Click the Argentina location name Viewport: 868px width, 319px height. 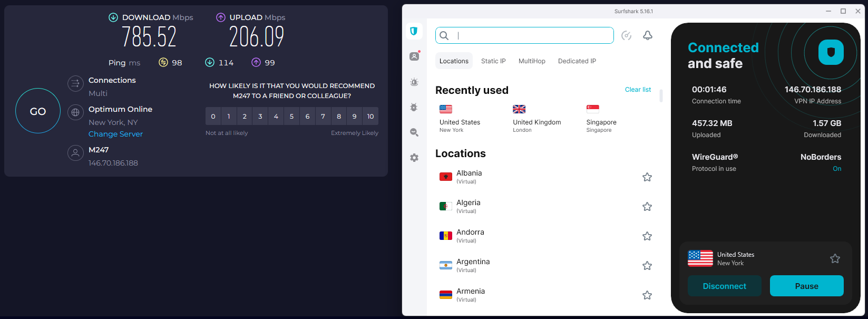click(x=473, y=262)
